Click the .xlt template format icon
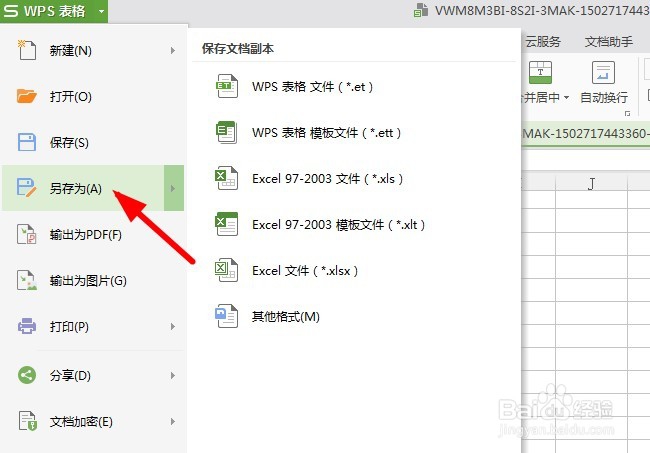Screen dimensions: 650x453 [227, 224]
